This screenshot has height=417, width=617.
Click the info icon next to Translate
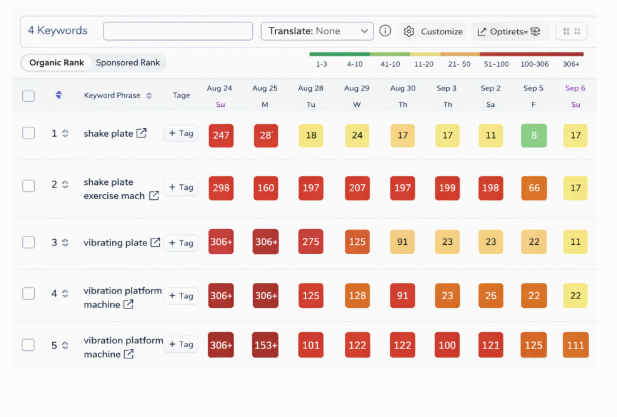coord(385,31)
